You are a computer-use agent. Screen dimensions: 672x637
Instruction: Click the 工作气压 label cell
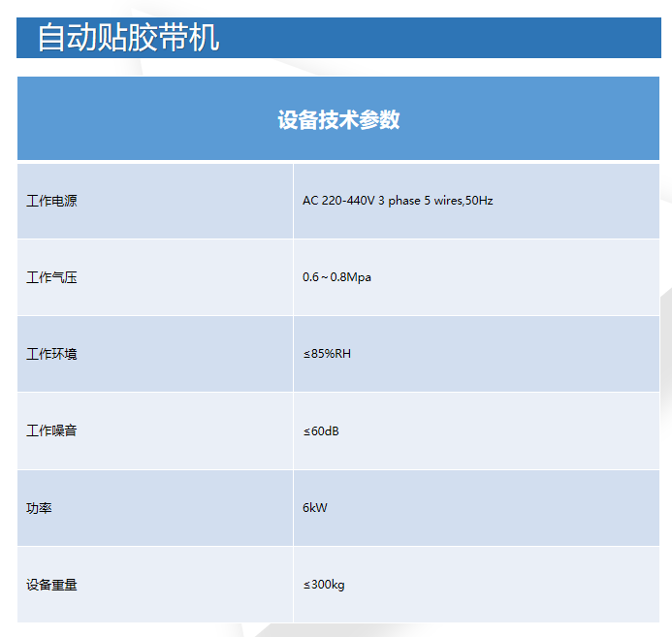tap(155, 277)
